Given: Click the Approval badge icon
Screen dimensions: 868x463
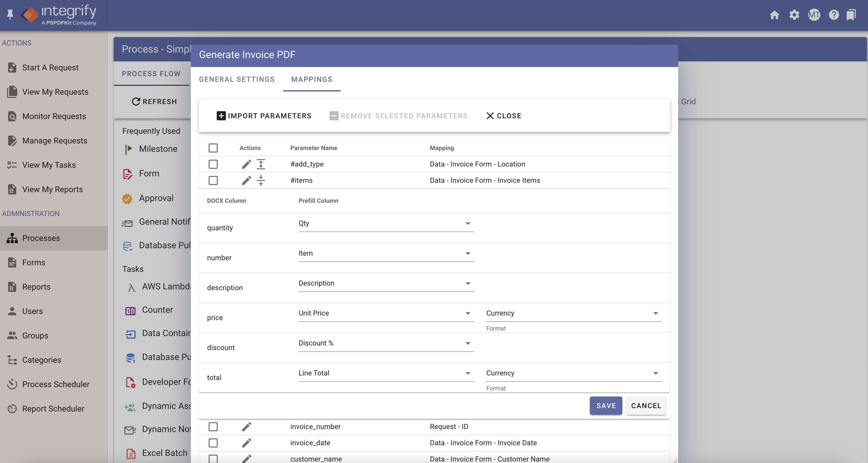Looking at the screenshot, I should tap(127, 199).
